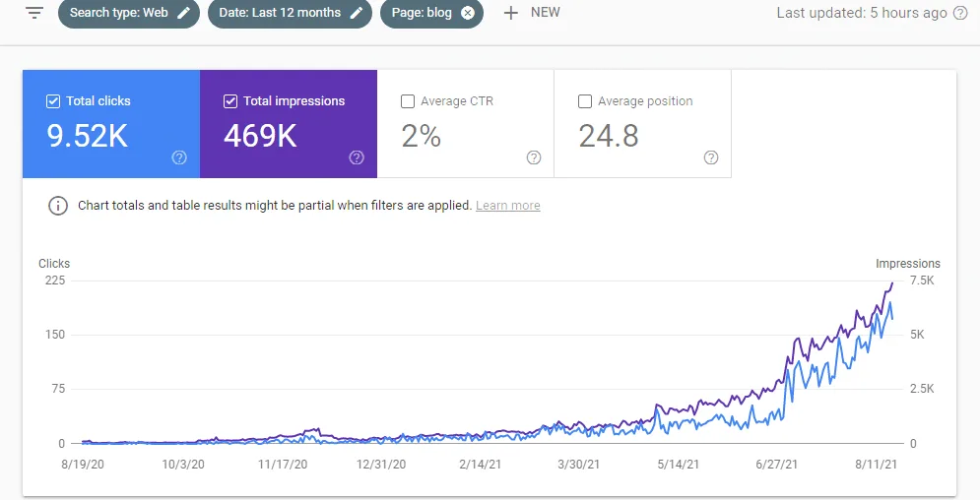The image size is (980, 500).
Task: Click the 8/19/20 date axis label
Action: [x=83, y=465]
